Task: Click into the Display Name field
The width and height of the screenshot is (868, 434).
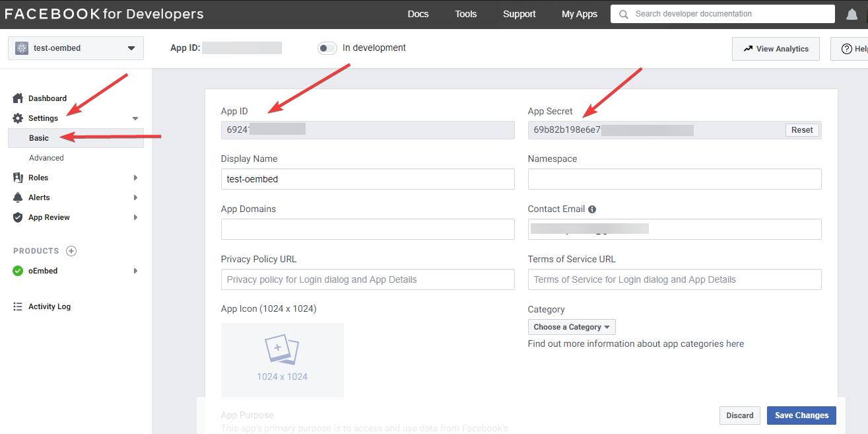Action: click(368, 179)
